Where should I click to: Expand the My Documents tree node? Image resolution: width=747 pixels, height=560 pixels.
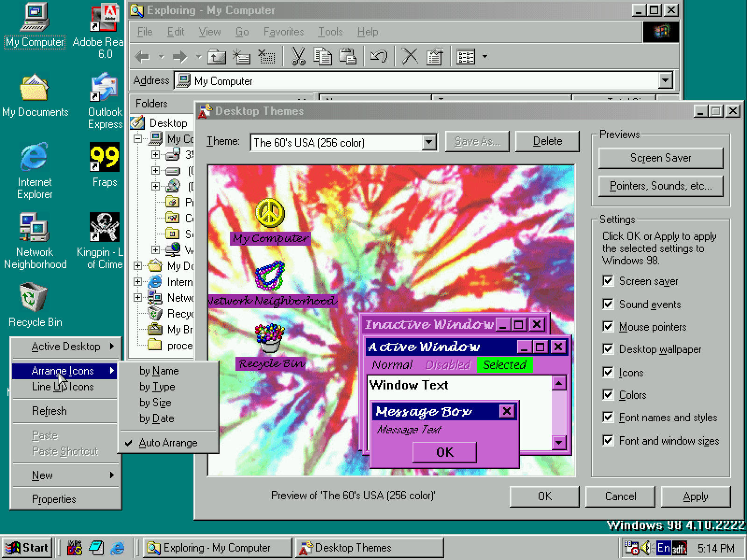click(x=138, y=266)
